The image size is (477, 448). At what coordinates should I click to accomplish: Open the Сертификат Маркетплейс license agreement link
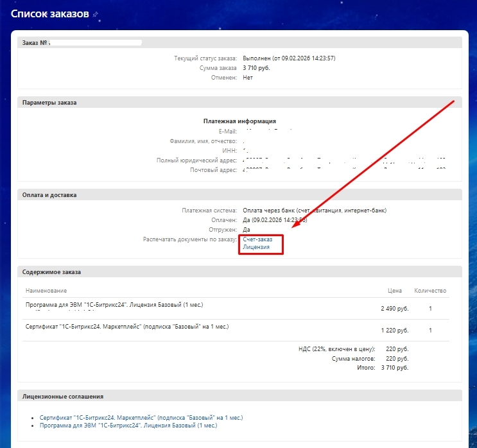tap(141, 418)
